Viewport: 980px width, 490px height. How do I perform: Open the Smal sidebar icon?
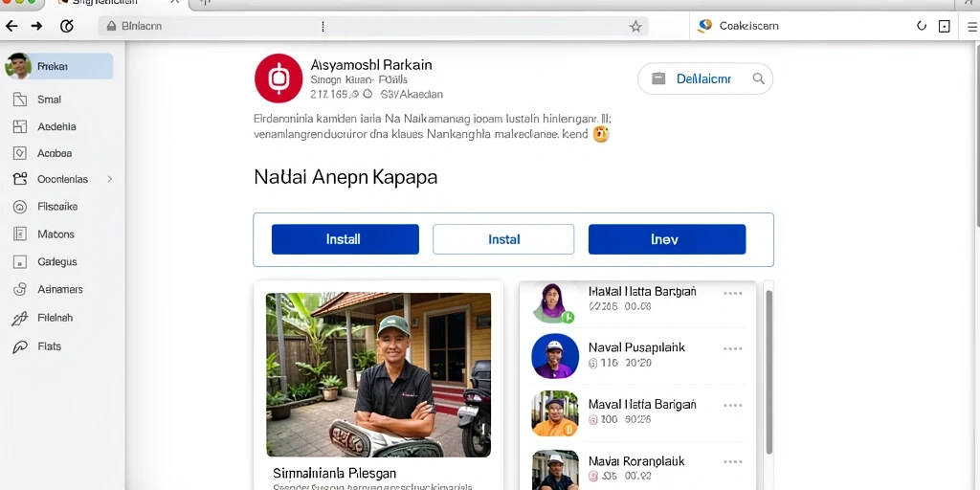pos(20,100)
